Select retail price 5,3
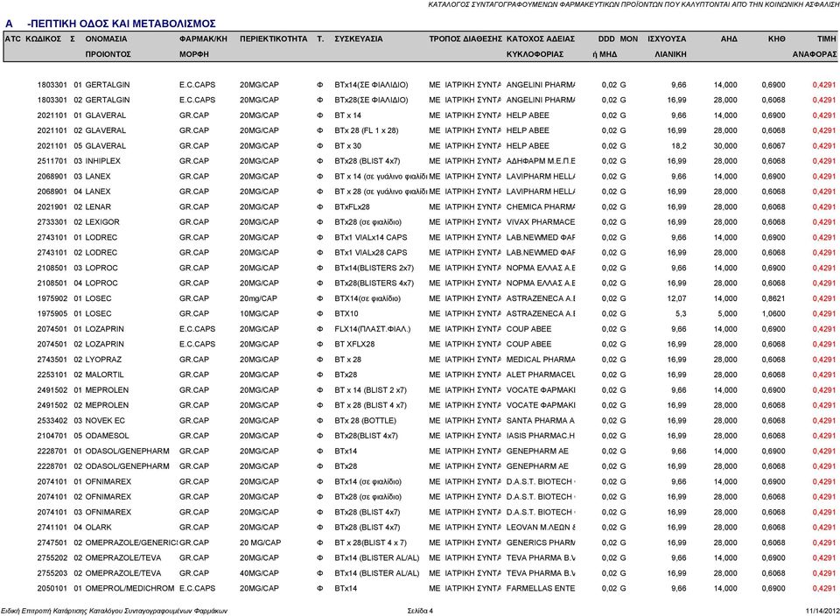This screenshot has width=840, height=616. (x=681, y=314)
